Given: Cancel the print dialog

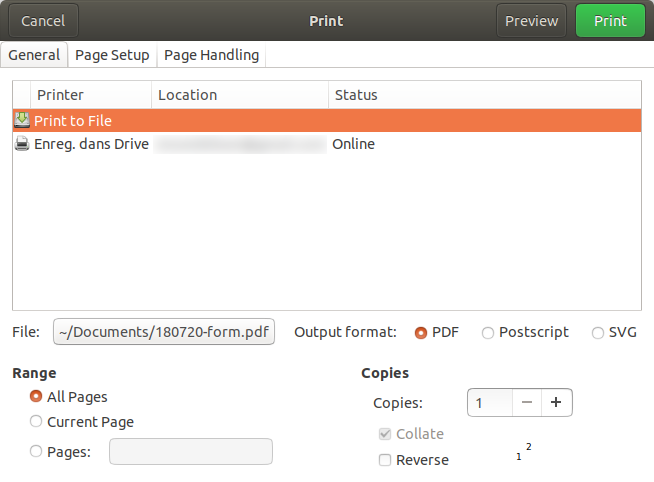Looking at the screenshot, I should [x=43, y=20].
